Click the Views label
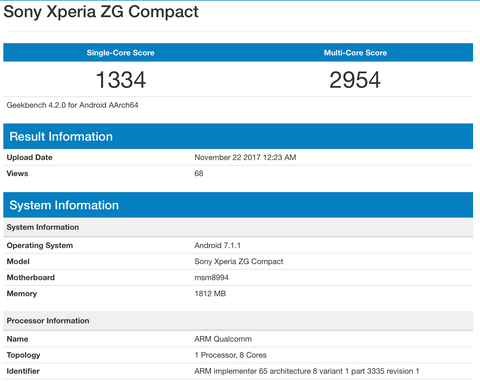The height and width of the screenshot is (382, 480). coord(17,173)
